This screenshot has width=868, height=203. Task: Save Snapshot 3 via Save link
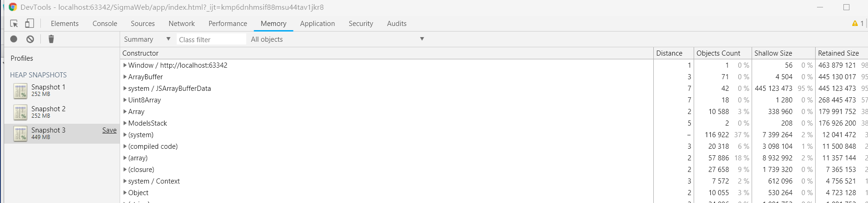tap(109, 130)
